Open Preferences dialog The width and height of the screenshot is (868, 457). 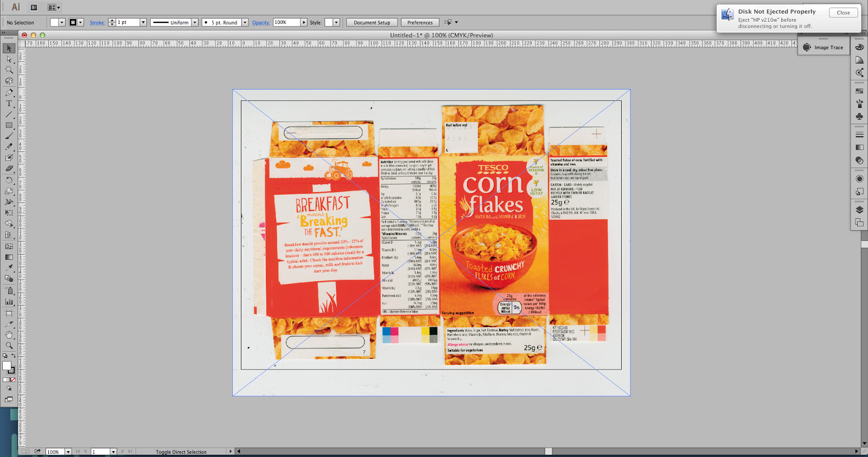coord(420,23)
